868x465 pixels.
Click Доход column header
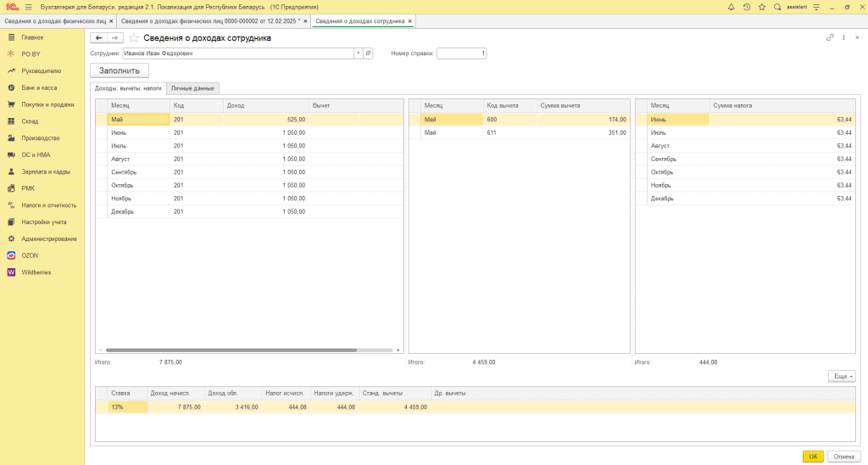[266, 105]
